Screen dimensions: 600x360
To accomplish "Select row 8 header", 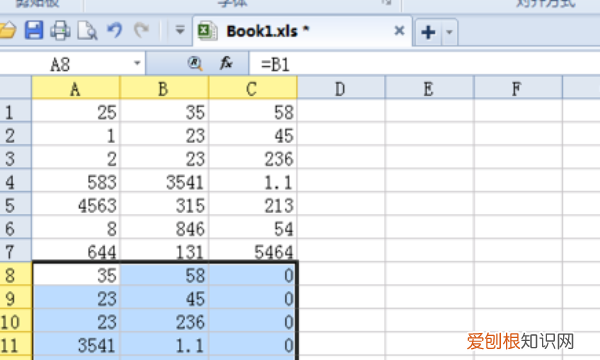I will click(15, 274).
